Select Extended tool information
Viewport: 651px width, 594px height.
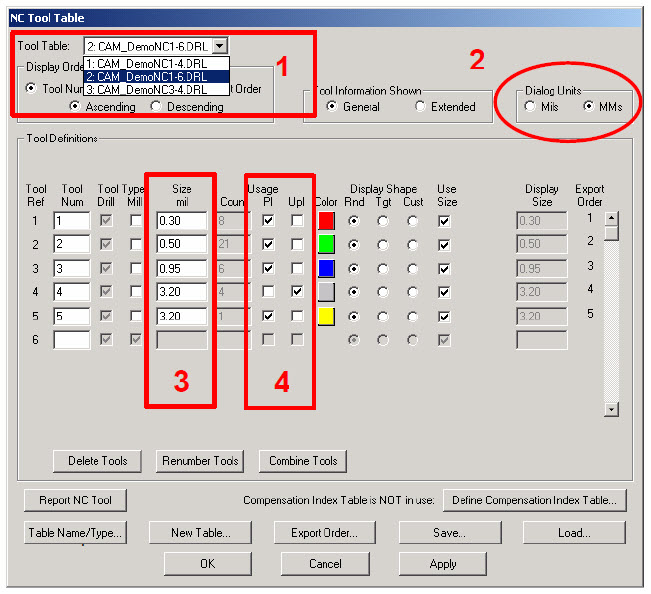[420, 107]
